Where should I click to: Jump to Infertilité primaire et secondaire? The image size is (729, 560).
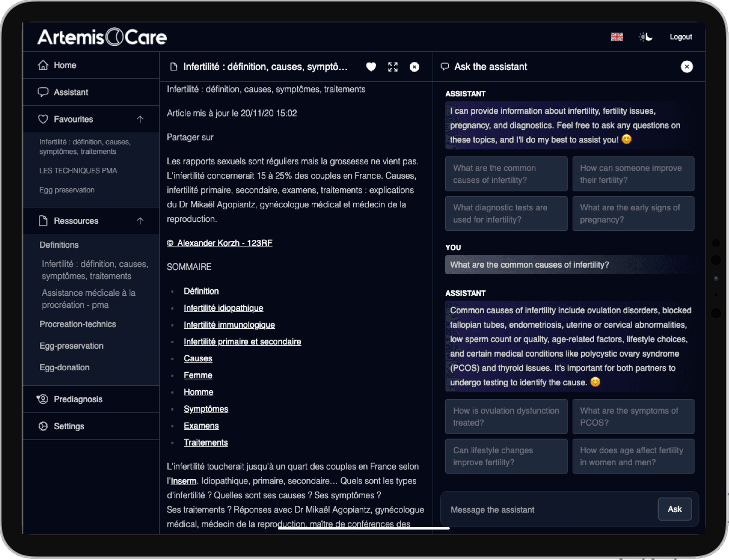point(242,342)
